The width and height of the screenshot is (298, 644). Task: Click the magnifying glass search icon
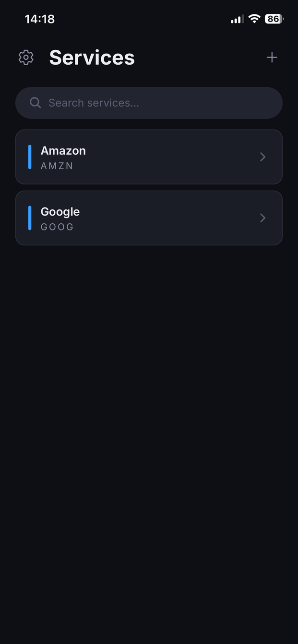[x=35, y=103]
